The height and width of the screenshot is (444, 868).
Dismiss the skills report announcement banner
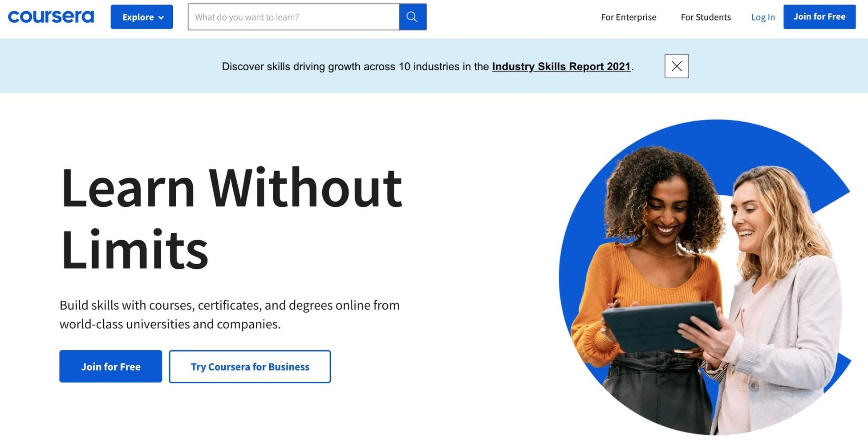pos(676,66)
